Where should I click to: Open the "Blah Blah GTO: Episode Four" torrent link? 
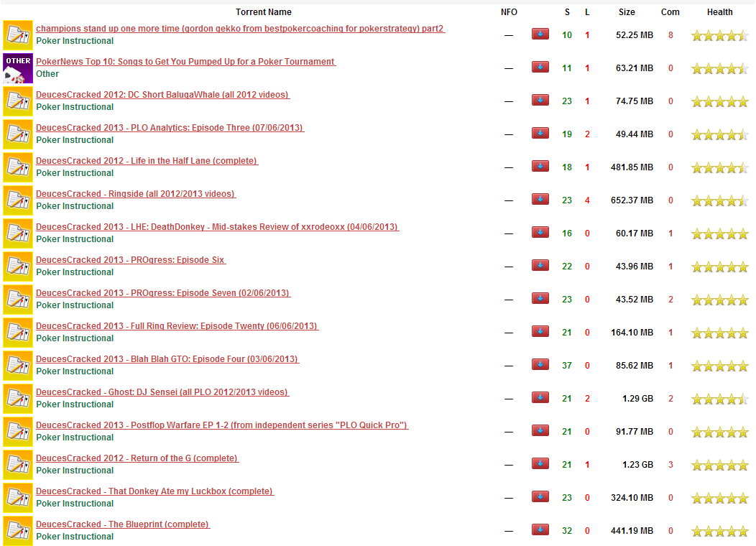point(167,359)
